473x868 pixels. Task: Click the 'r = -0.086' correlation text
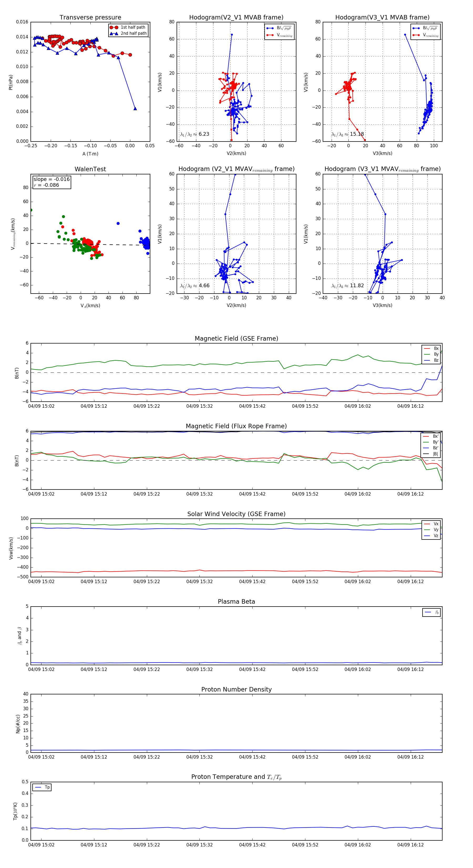click(47, 185)
